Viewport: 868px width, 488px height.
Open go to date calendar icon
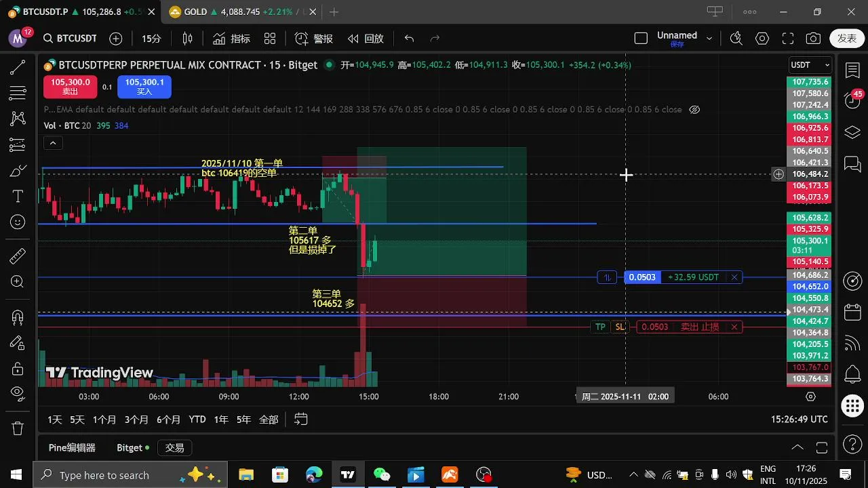(301, 420)
